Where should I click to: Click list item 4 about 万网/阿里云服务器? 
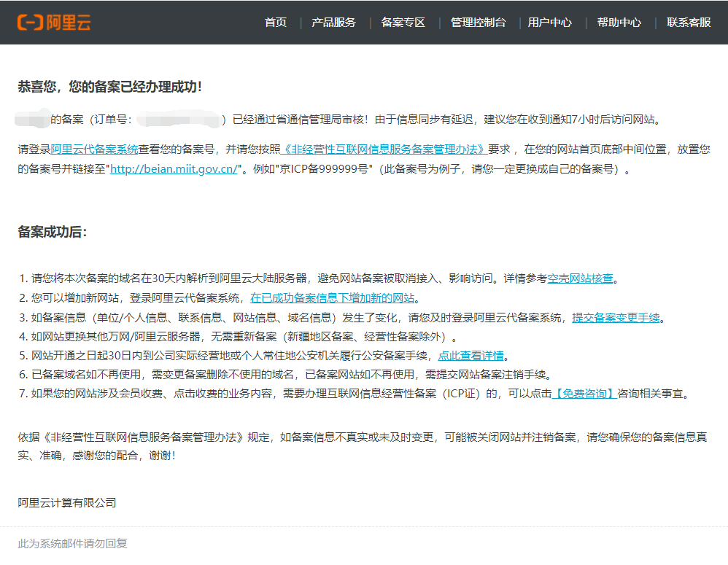click(x=239, y=337)
